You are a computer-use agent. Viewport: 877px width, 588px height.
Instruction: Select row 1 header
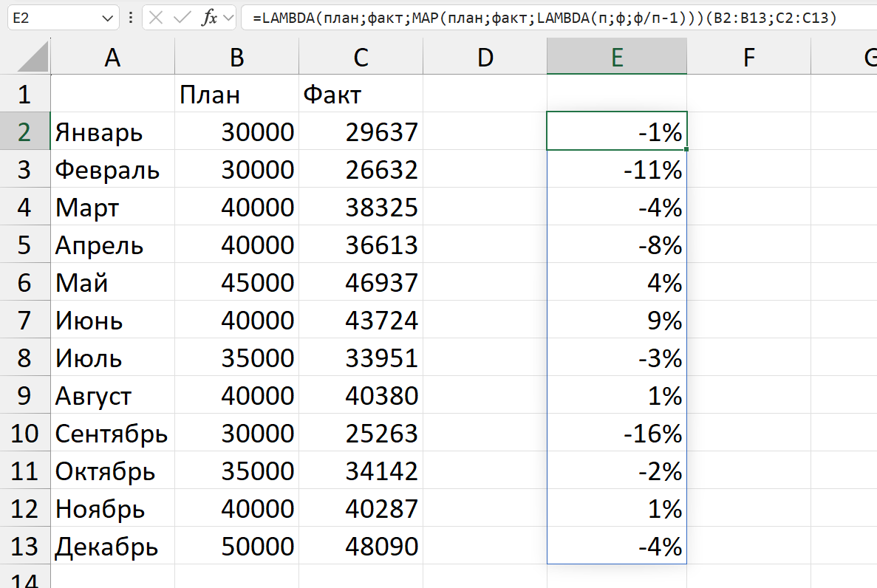point(24,93)
